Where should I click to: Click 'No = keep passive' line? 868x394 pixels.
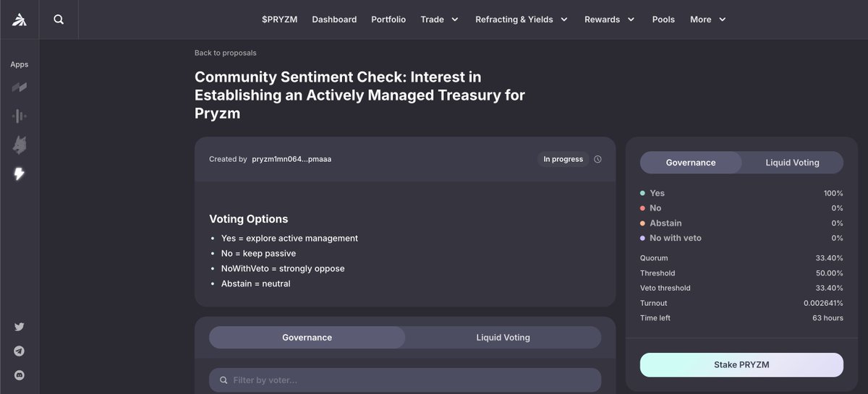258,253
